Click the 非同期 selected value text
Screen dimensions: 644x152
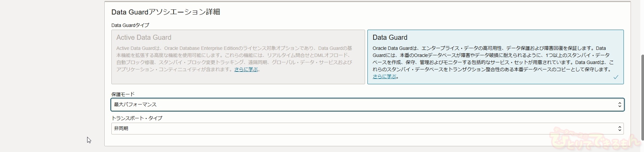point(121,129)
